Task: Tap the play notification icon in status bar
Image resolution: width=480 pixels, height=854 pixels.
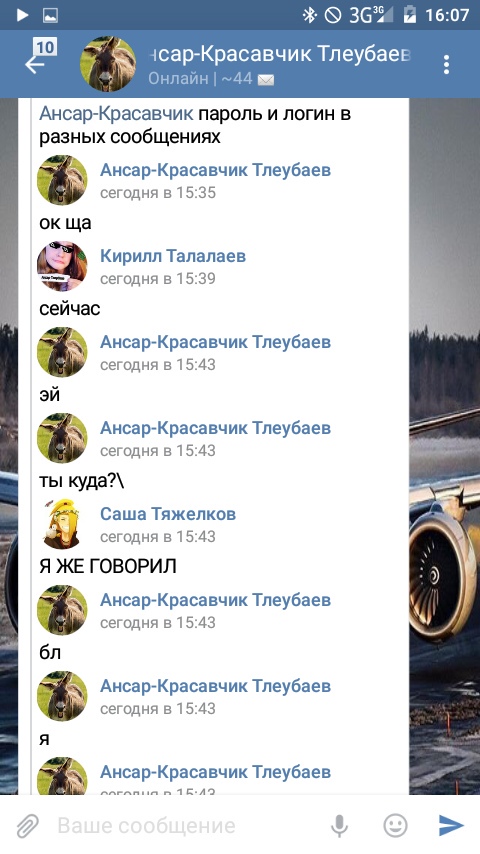Action: click(22, 15)
